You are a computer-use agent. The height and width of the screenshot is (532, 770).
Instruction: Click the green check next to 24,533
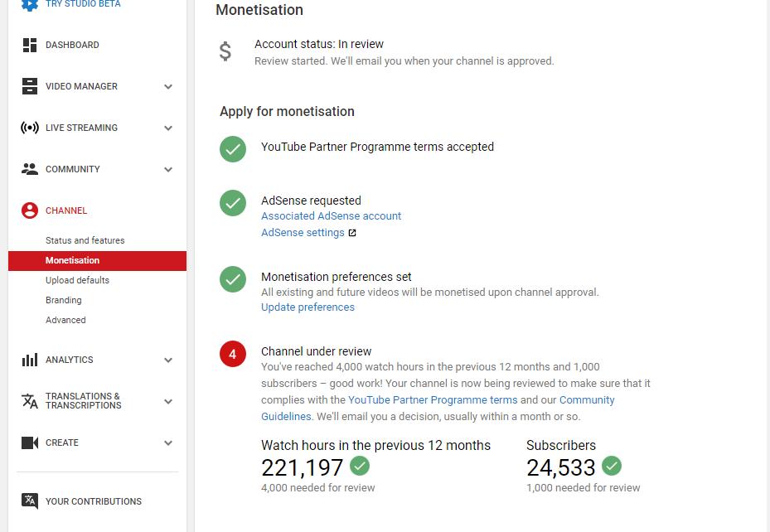tap(612, 466)
